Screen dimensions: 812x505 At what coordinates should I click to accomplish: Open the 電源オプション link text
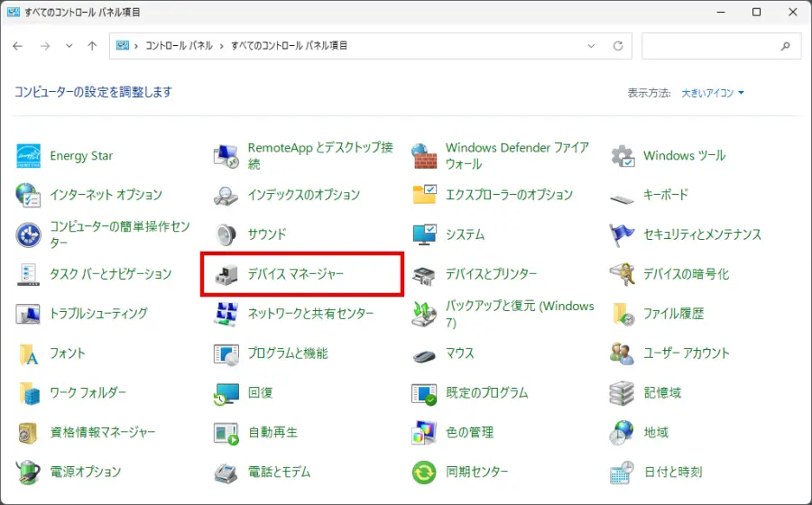(x=86, y=472)
